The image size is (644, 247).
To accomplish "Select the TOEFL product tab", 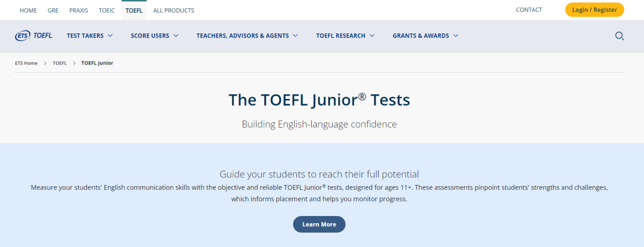I will click(134, 10).
